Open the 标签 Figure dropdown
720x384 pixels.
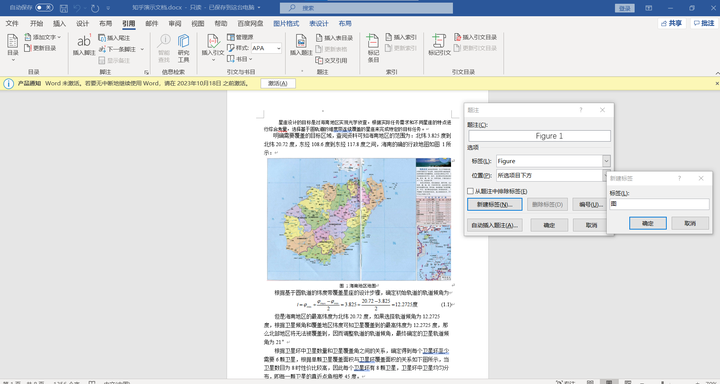pyautogui.click(x=607, y=161)
